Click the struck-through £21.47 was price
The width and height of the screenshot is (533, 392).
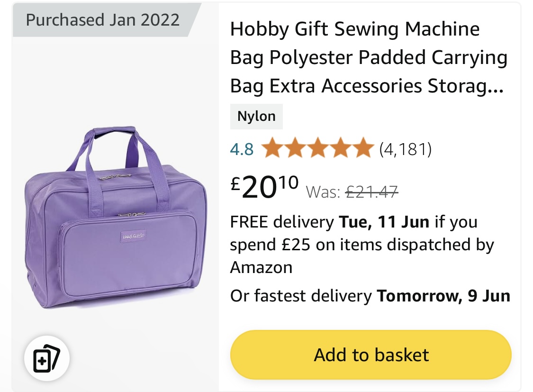pos(371,192)
